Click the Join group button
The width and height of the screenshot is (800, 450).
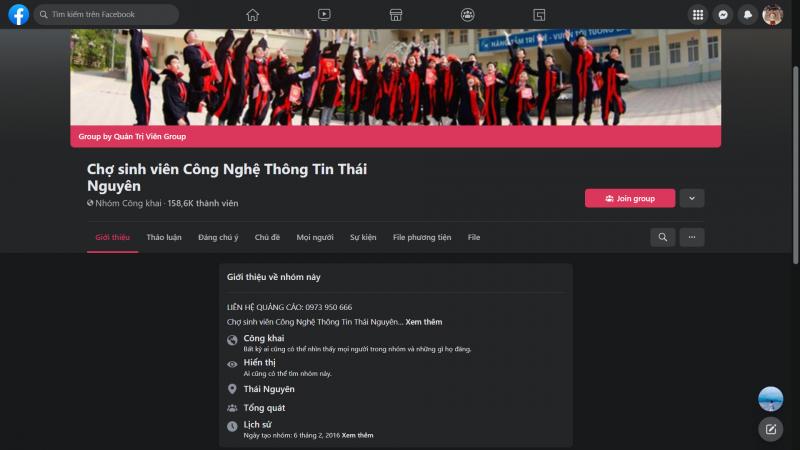point(630,198)
